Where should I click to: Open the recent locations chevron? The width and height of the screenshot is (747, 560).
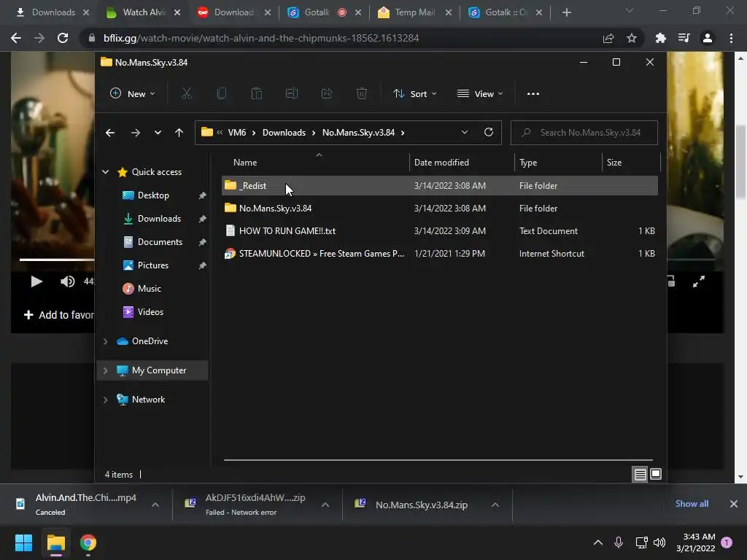click(158, 133)
